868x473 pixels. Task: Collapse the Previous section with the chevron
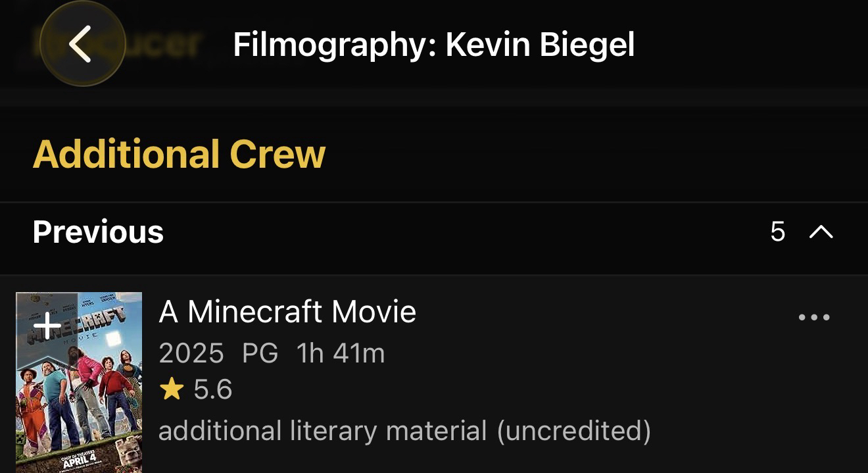pyautogui.click(x=821, y=232)
